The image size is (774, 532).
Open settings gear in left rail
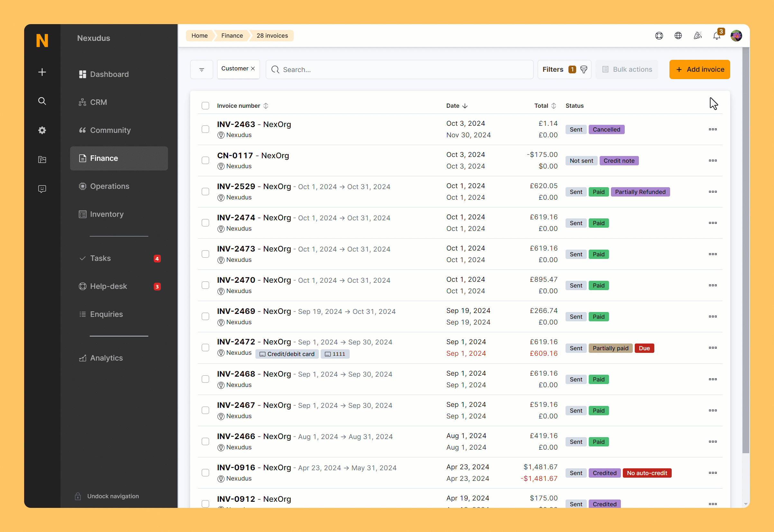[x=42, y=130]
